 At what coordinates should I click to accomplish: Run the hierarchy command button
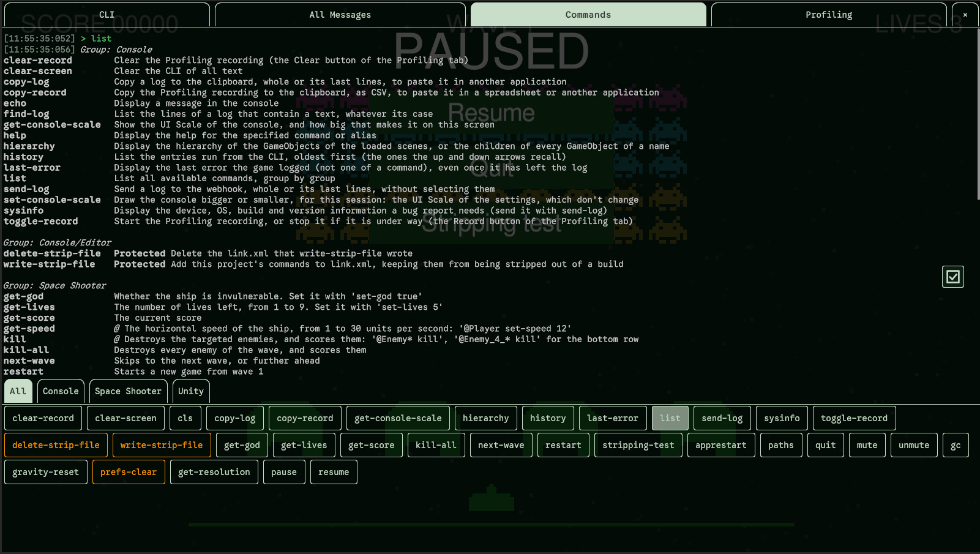click(x=486, y=418)
